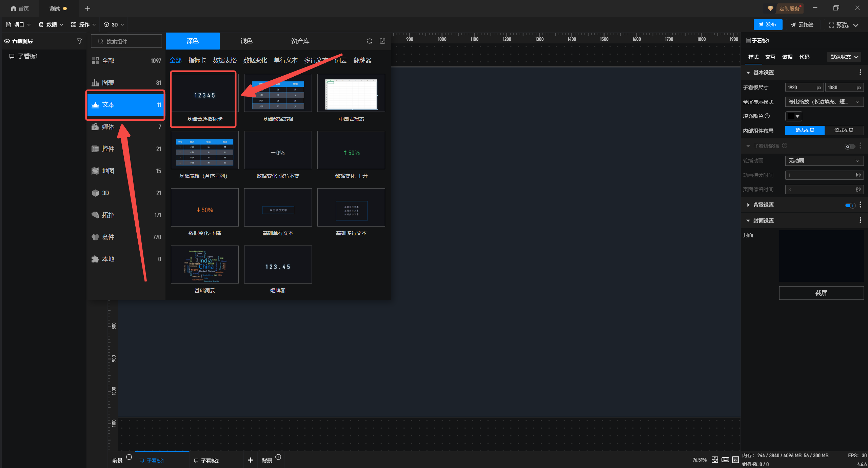
Task: Click the plus icon to add a sub-board
Action: tap(250, 460)
